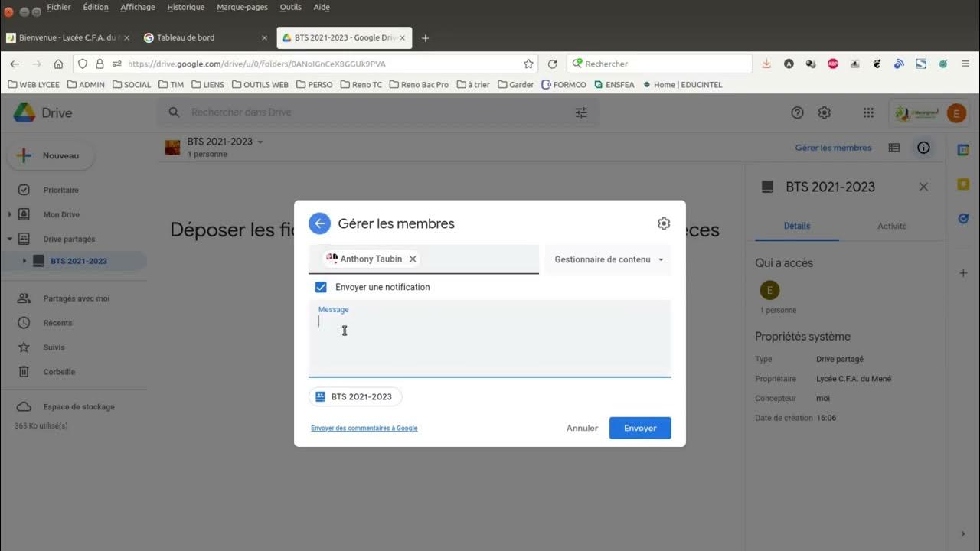Open the ADMIN bookmark folder
Screen dimensions: 980x551
(86, 85)
